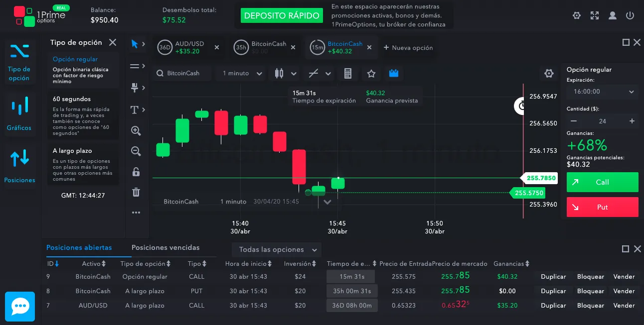644x325 pixels.
Task: Open the Posiciones sidebar section
Action: pos(19,166)
